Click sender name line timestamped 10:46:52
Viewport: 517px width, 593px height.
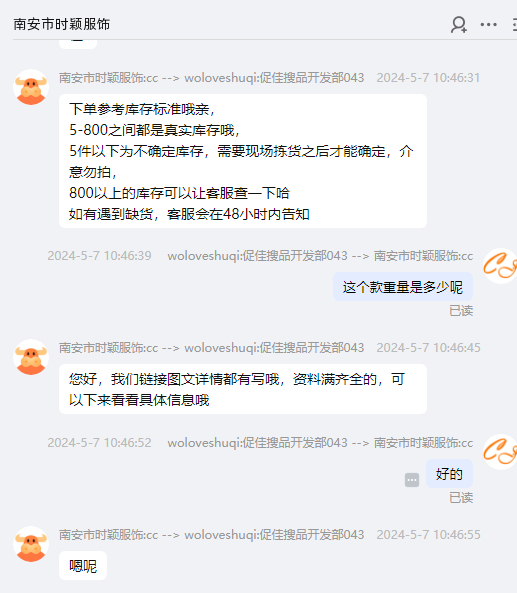click(320, 442)
